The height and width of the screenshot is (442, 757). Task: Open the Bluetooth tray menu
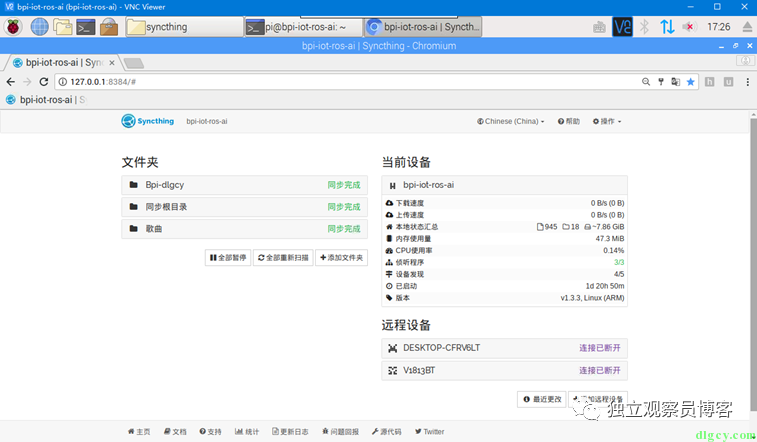click(644, 27)
